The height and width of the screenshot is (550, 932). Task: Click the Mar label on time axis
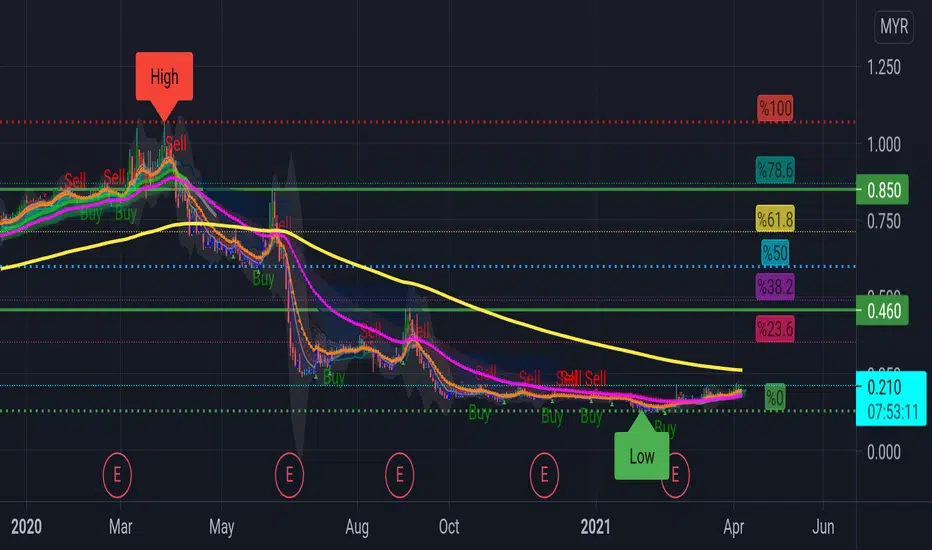point(121,527)
